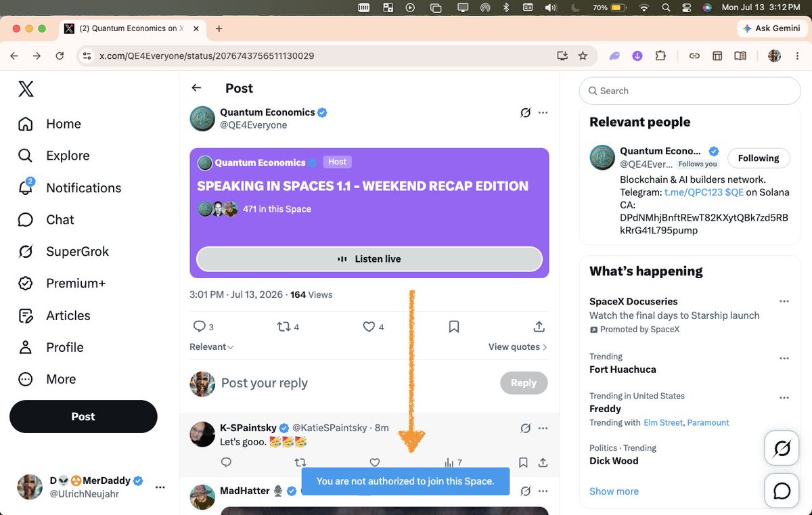Click Show more under What's happening
Screen dimensions: 812x515
[614, 491]
